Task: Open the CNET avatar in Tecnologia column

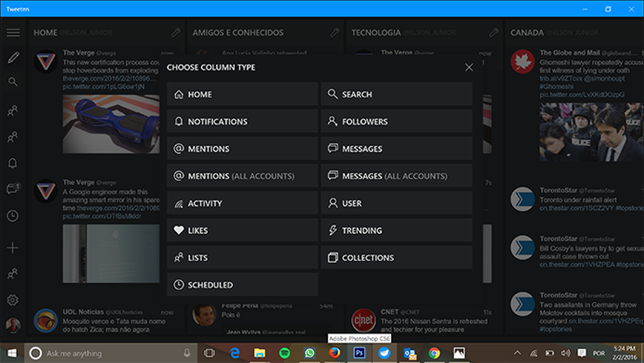Action: pos(363,320)
